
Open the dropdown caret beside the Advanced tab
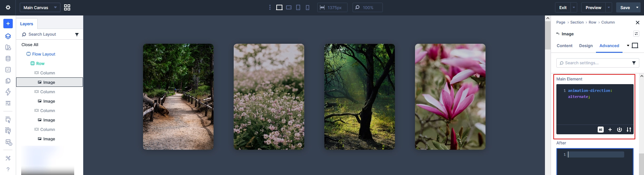pyautogui.click(x=628, y=45)
